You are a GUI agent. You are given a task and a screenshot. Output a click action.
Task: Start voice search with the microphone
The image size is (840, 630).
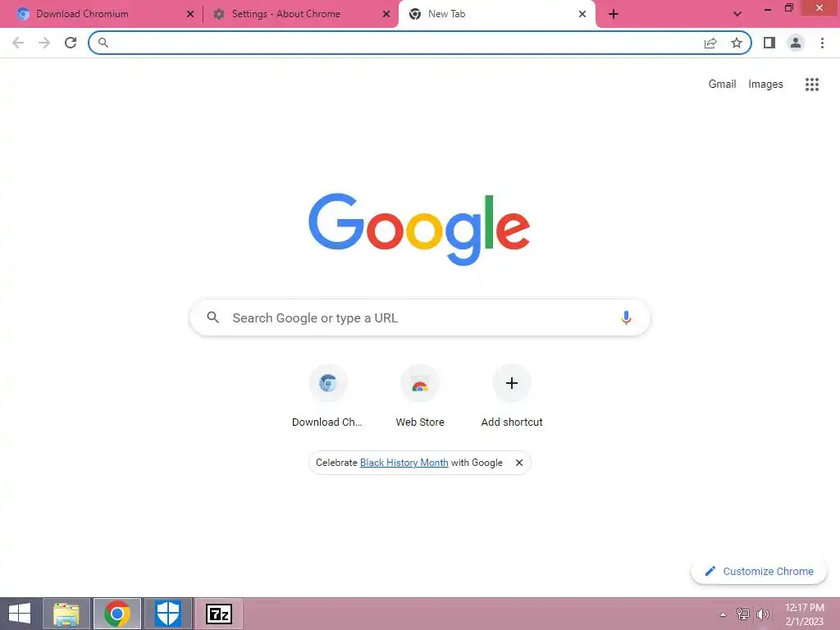626,317
